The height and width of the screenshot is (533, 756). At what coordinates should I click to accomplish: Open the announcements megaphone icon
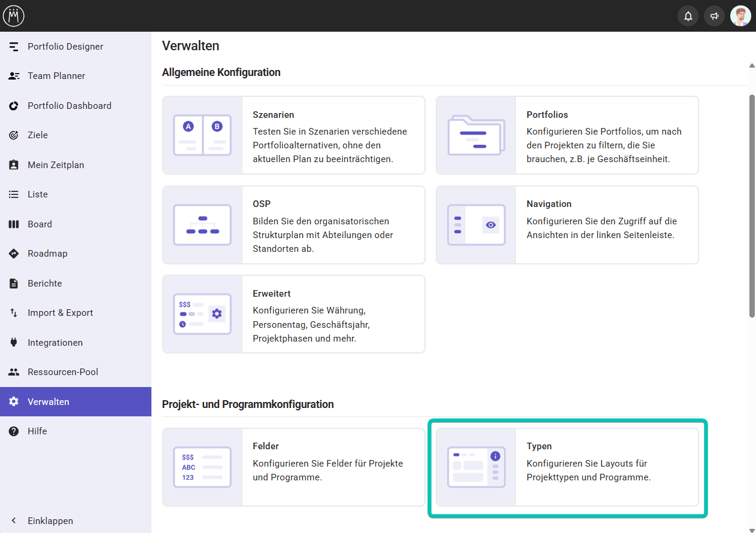tap(714, 16)
